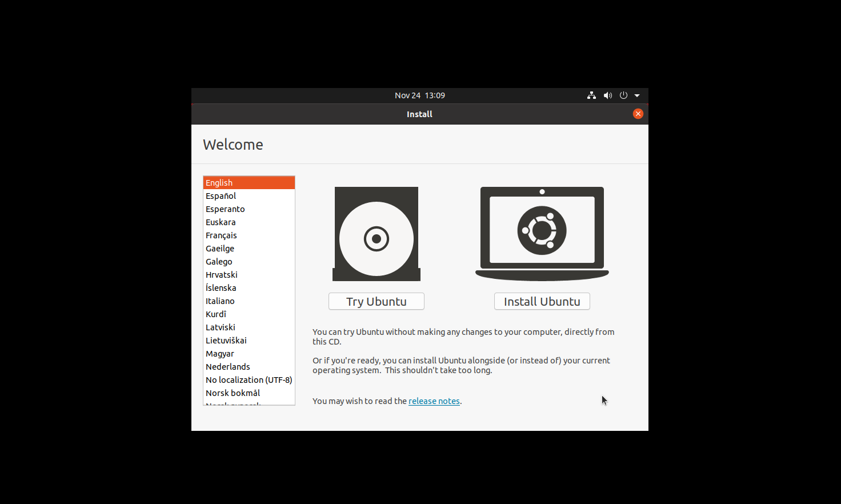Pick Magyar as the language
This screenshot has height=504, width=841.
coord(249,354)
